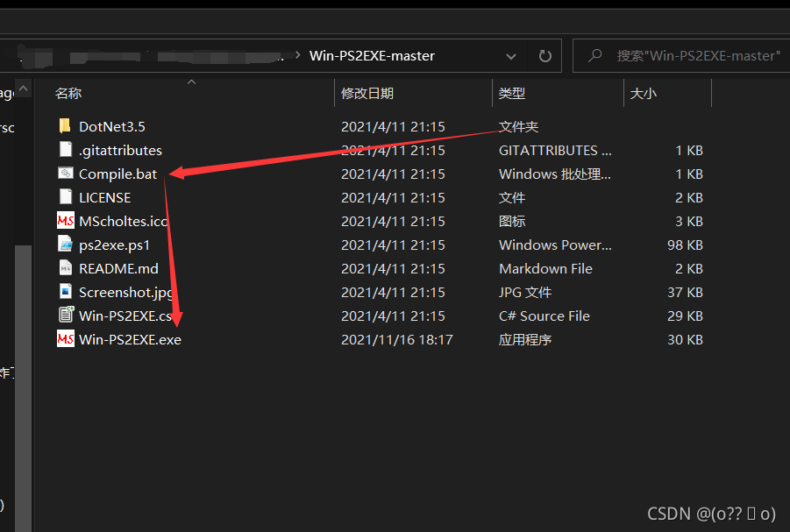Open the address bar history dropdown

511,56
